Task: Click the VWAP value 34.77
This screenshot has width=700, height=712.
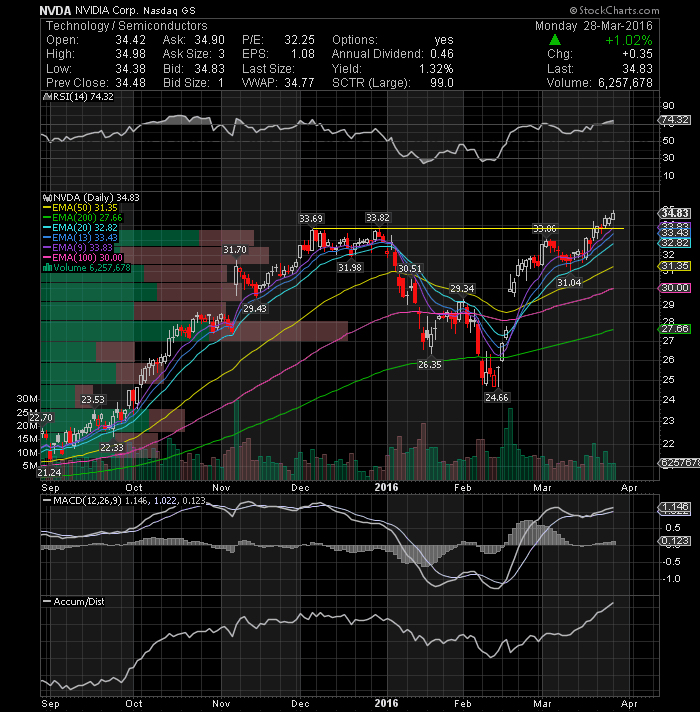Action: pos(300,83)
